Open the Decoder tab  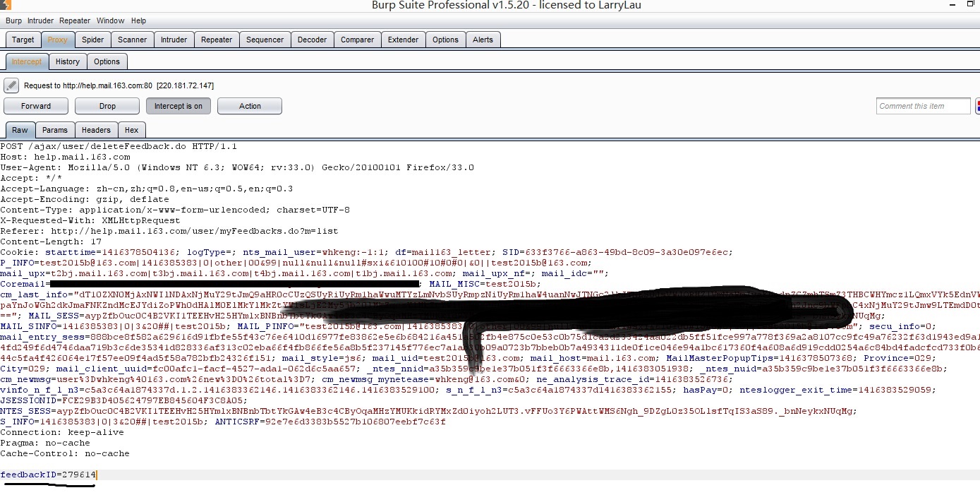(x=312, y=40)
